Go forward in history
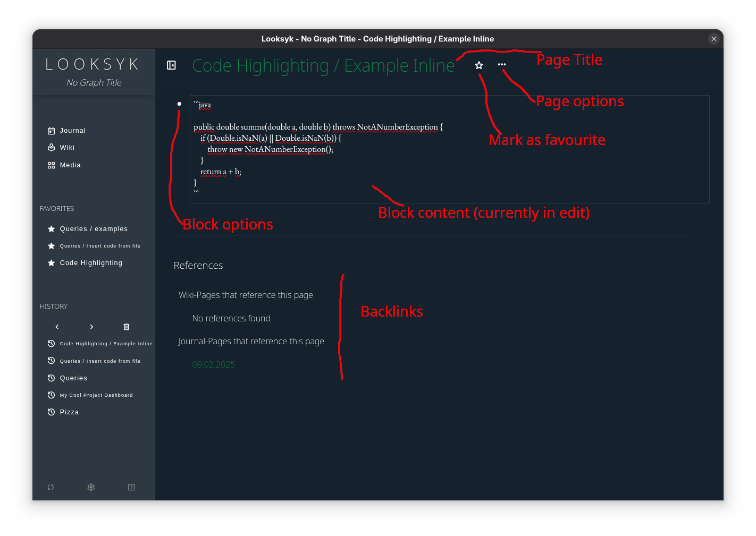 [x=91, y=327]
